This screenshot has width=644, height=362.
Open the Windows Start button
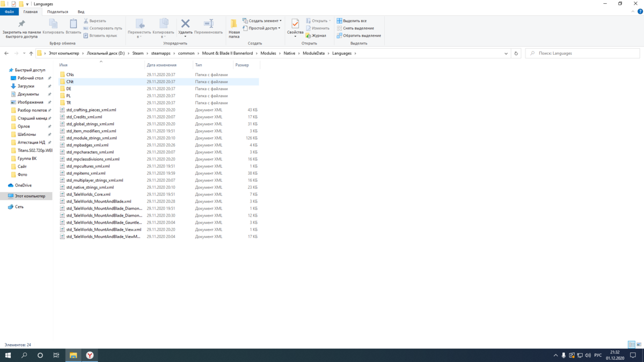click(x=8, y=355)
